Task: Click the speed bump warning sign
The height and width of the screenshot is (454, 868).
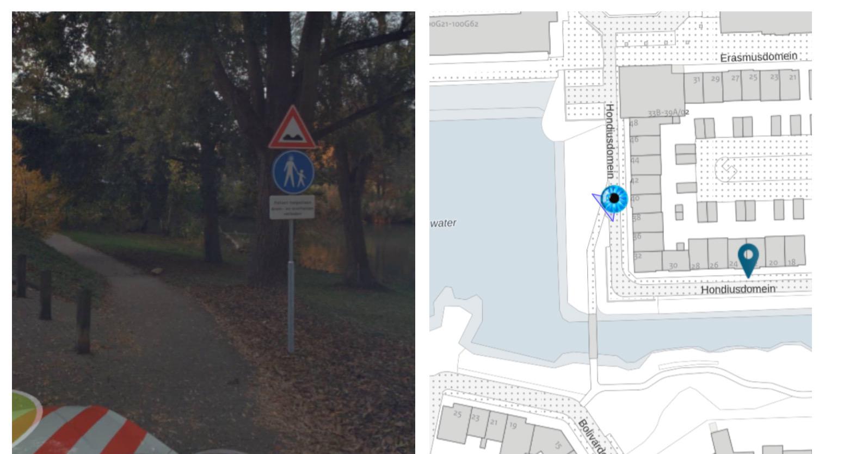Action: [x=293, y=127]
